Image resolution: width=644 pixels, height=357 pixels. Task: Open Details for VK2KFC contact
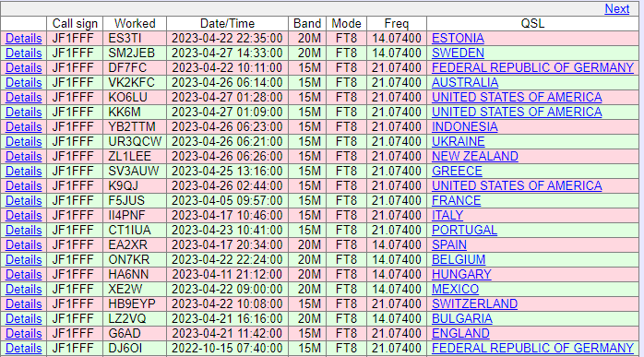pos(23,83)
